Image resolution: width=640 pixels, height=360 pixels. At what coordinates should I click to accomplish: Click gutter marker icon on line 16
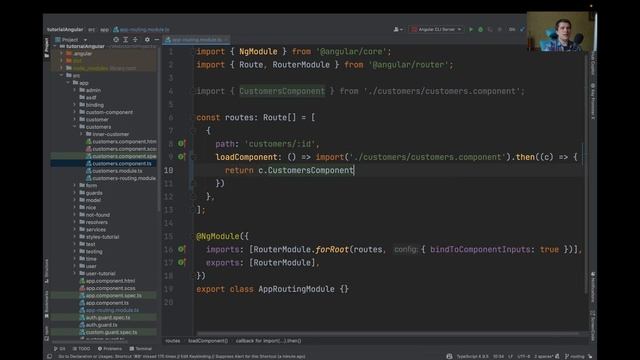(181, 249)
